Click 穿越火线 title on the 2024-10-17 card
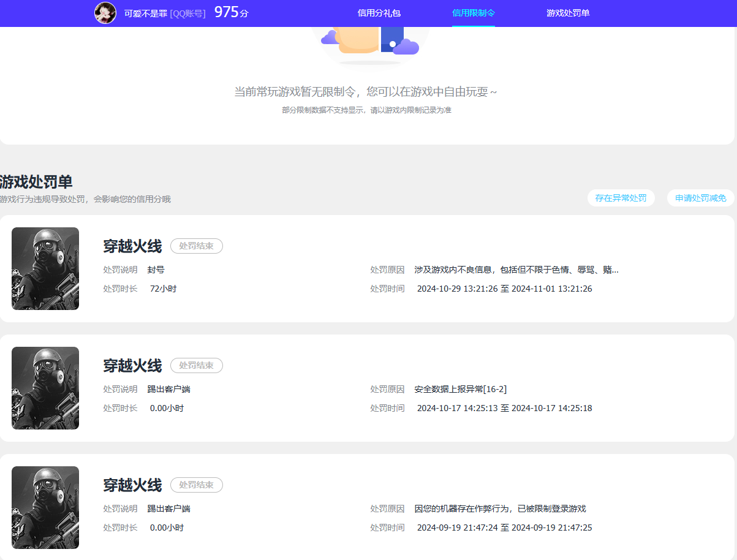Screen dimensions: 737x560 (132, 366)
